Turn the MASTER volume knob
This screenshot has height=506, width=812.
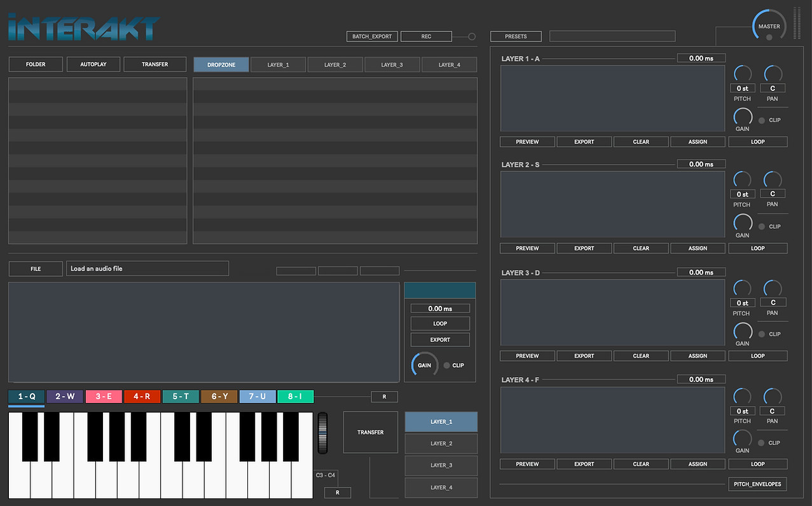[x=769, y=24]
